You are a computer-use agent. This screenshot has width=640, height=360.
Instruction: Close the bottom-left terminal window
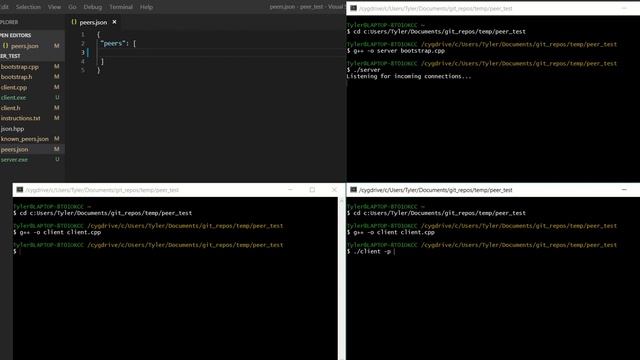tap(334, 190)
